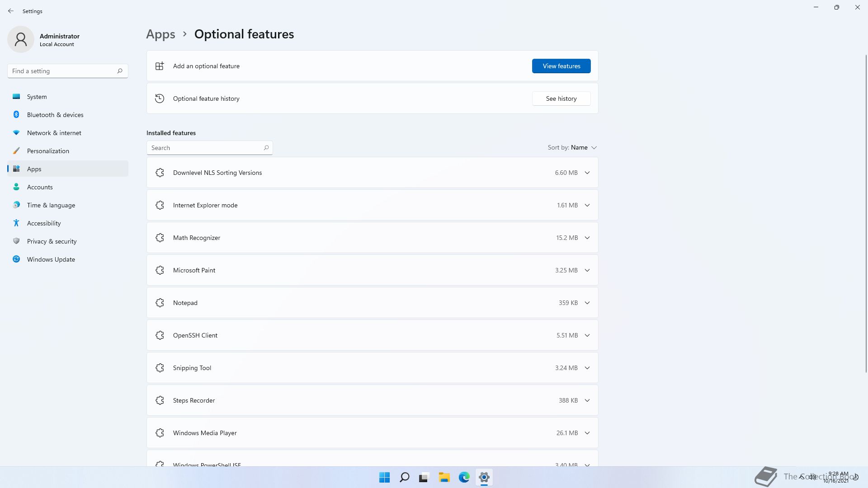868x488 pixels.
Task: Go to Time & language settings
Action: [x=68, y=205]
